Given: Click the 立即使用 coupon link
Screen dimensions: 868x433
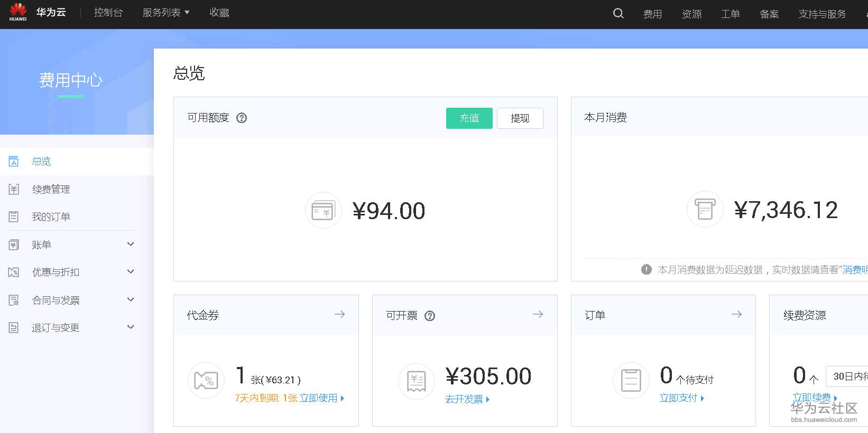Looking at the screenshot, I should coord(322,398).
